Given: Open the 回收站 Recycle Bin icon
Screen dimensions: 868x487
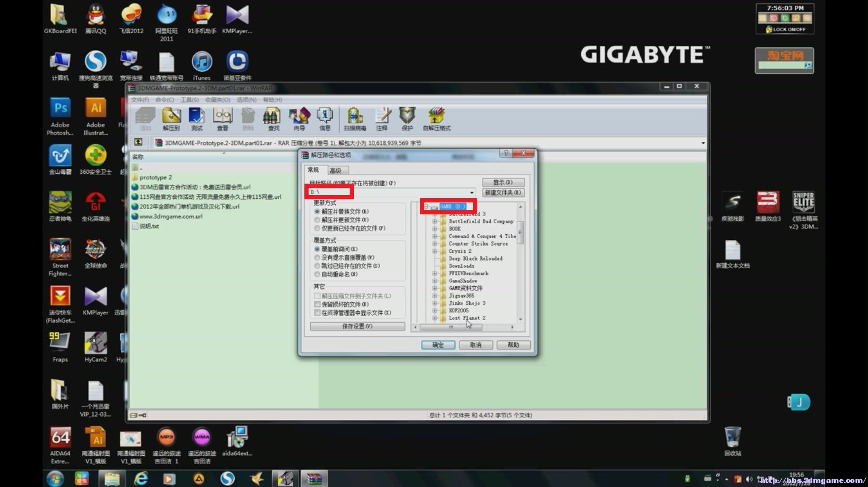Looking at the screenshot, I should tap(733, 441).
